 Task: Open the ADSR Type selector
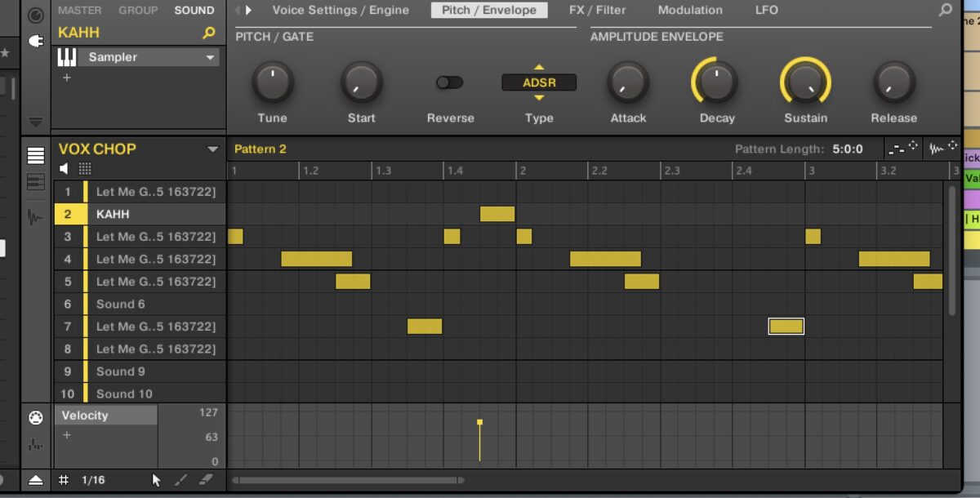(x=539, y=82)
